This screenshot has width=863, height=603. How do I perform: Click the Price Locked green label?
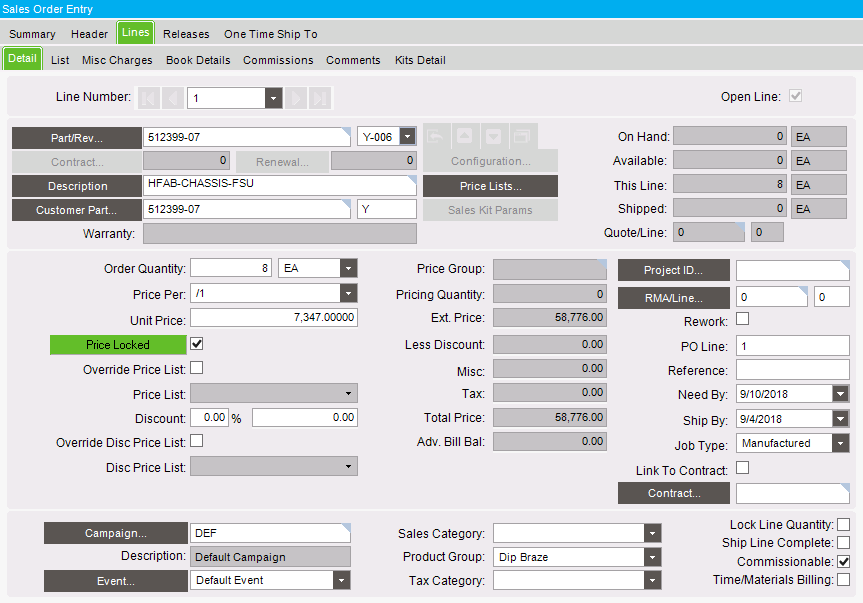pos(118,345)
